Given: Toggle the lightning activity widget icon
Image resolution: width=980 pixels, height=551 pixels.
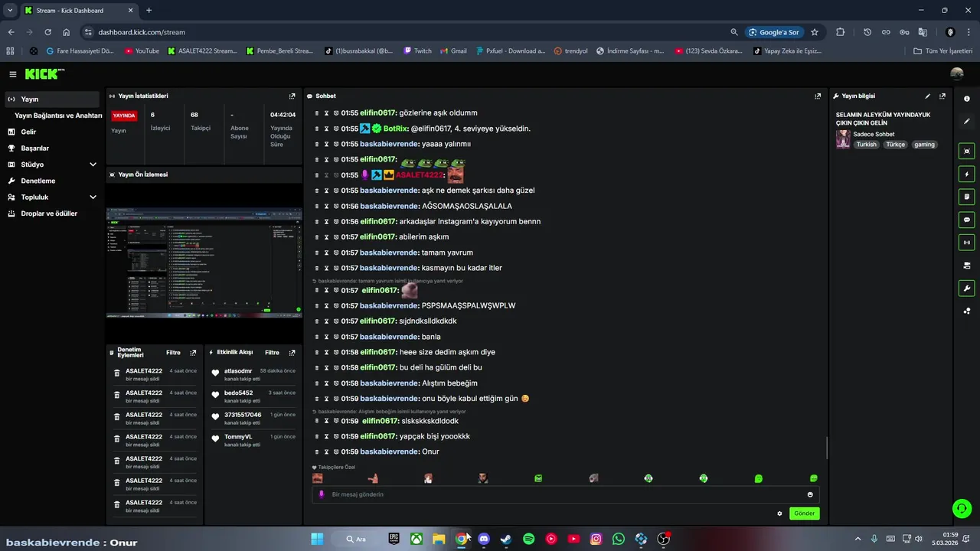Looking at the screenshot, I should (966, 174).
